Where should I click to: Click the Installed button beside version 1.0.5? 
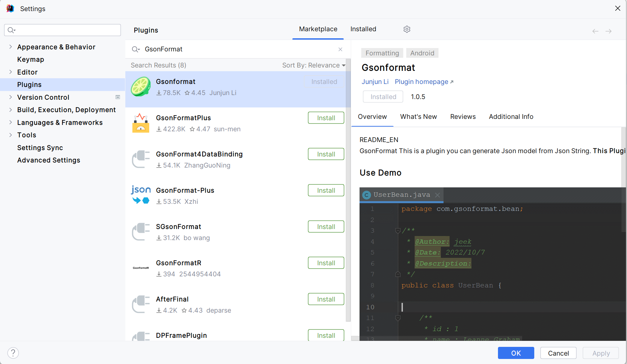tap(383, 97)
